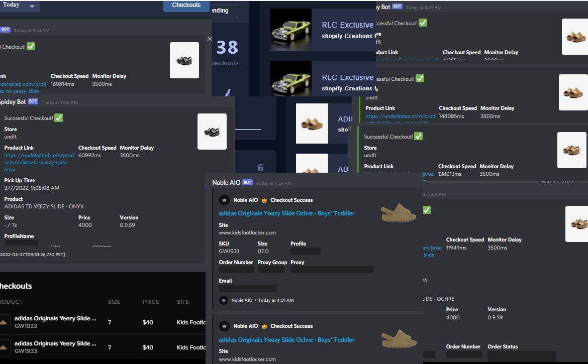The width and height of the screenshot is (588, 364).
Task: Click Noble AIO avatar in second Checkout Success embed
Action: click(224, 326)
